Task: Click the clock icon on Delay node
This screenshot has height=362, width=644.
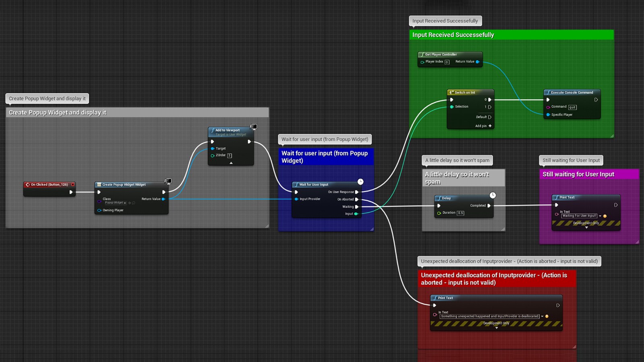Action: pyautogui.click(x=493, y=195)
